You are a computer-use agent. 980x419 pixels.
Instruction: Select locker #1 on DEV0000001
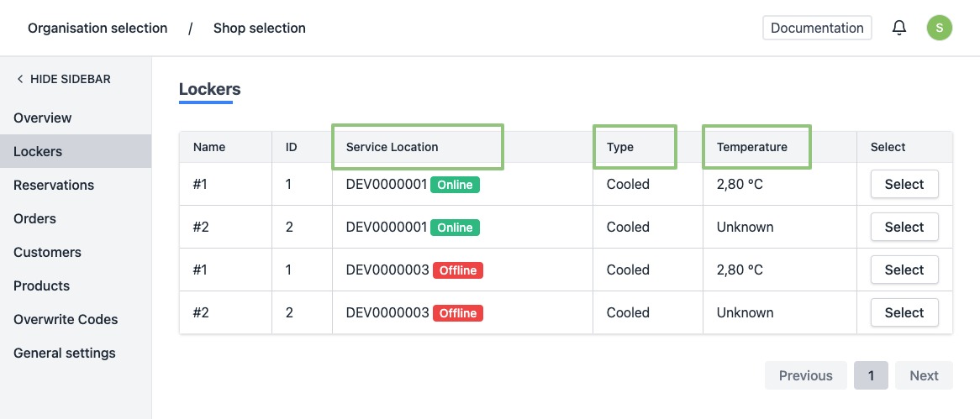coord(904,184)
